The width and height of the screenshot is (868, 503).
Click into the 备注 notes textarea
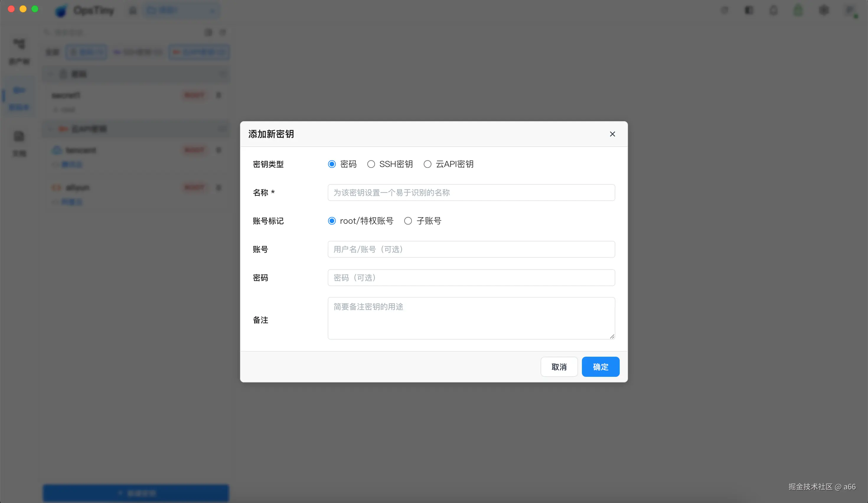pos(471,318)
